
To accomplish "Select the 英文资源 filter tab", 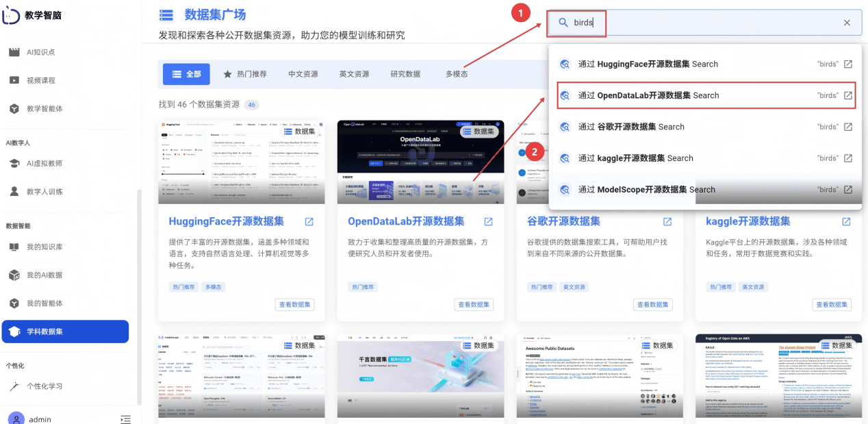I will 354,74.
